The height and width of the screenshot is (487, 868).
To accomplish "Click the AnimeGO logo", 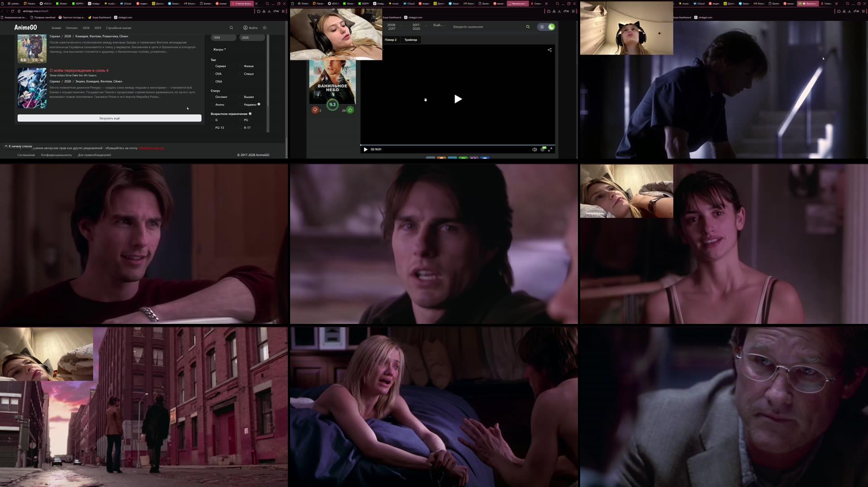I will click(x=26, y=28).
